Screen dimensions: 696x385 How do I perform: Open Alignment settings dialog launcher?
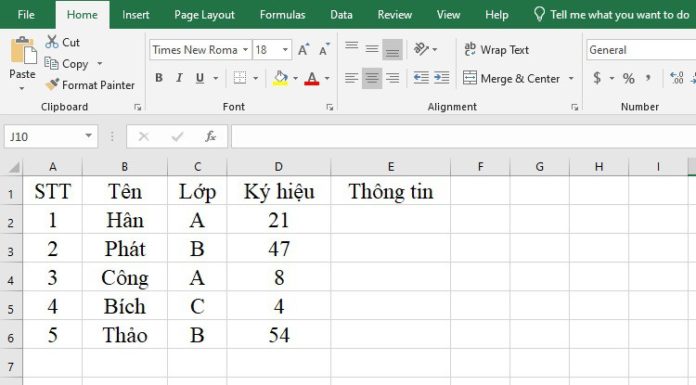574,107
